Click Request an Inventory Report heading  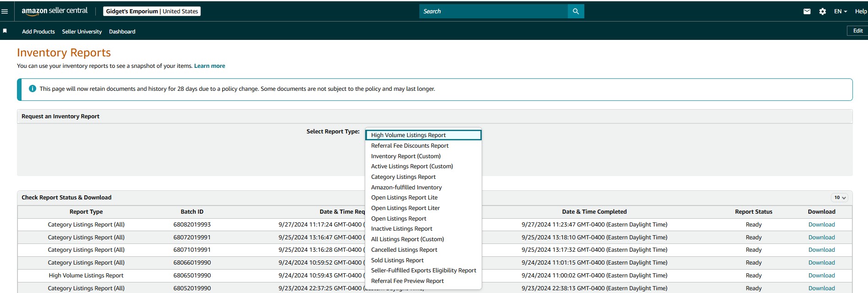(60, 116)
